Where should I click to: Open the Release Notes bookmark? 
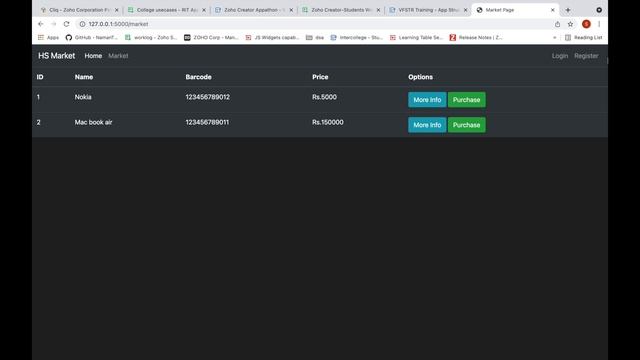[476, 38]
